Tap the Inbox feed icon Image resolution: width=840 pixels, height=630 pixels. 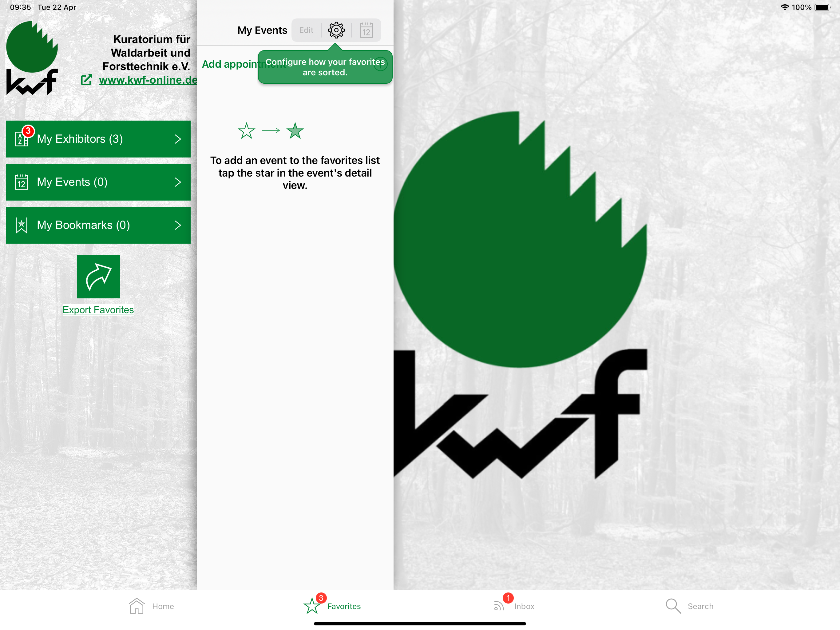pos(499,606)
